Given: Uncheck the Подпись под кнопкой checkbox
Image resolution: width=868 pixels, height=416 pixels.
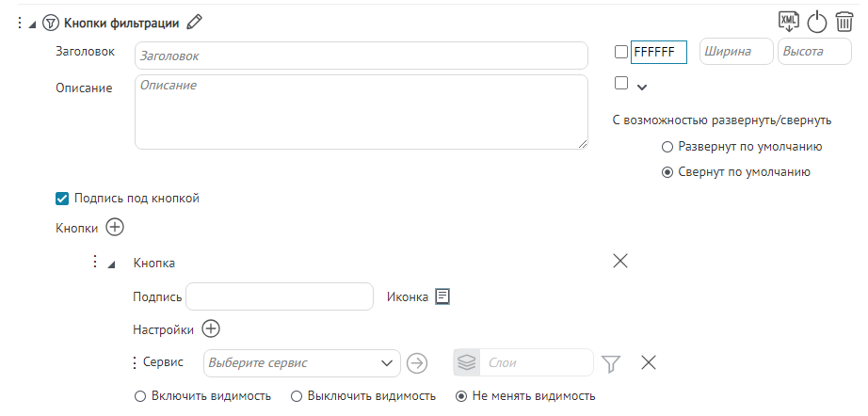Looking at the screenshot, I should [63, 199].
